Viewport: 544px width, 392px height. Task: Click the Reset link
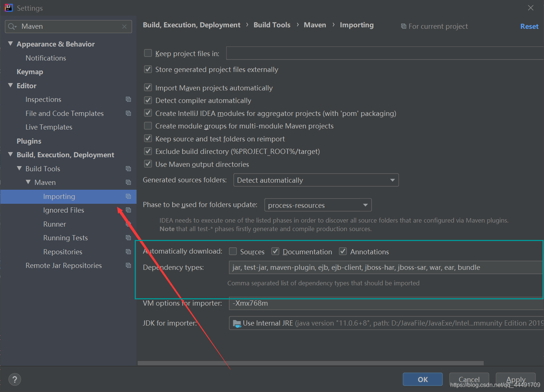click(529, 26)
